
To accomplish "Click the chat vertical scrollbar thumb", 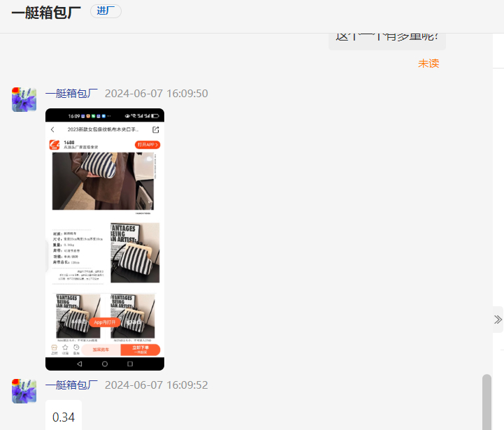I will [x=487, y=402].
